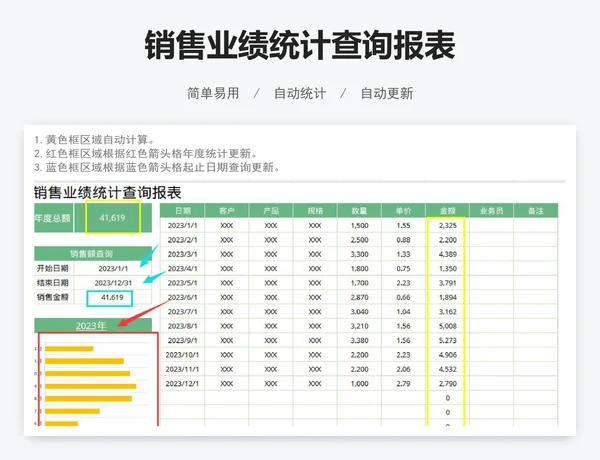Screen dimensions: 600x460
Task: Edit the start date 2023/1/1 field
Action: [113, 269]
